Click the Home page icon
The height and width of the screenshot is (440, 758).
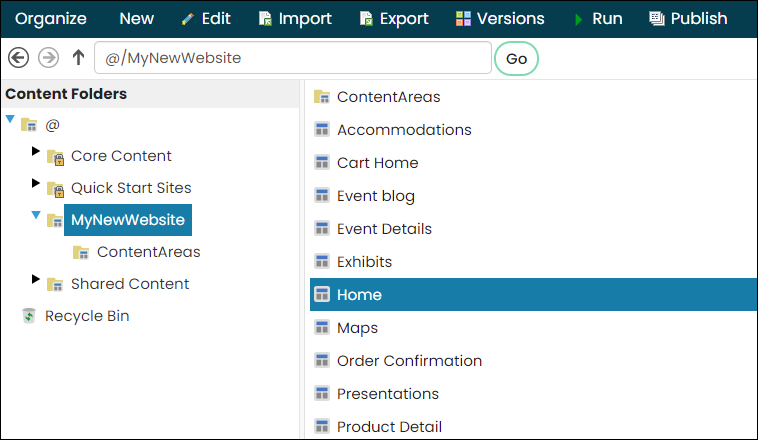click(322, 294)
